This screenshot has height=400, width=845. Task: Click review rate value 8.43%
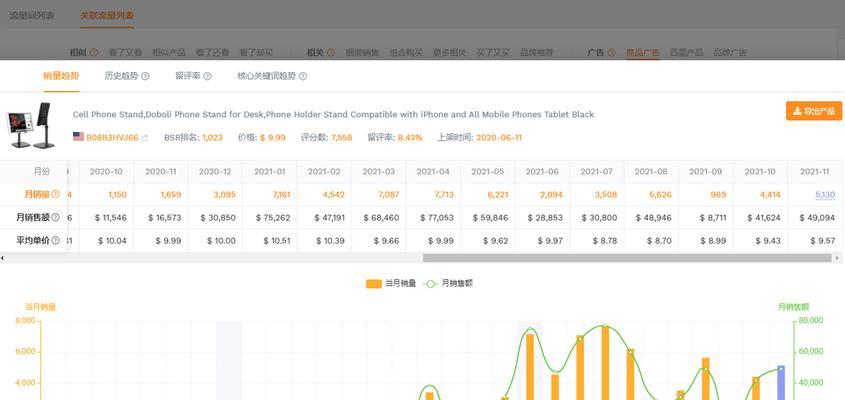coord(410,137)
